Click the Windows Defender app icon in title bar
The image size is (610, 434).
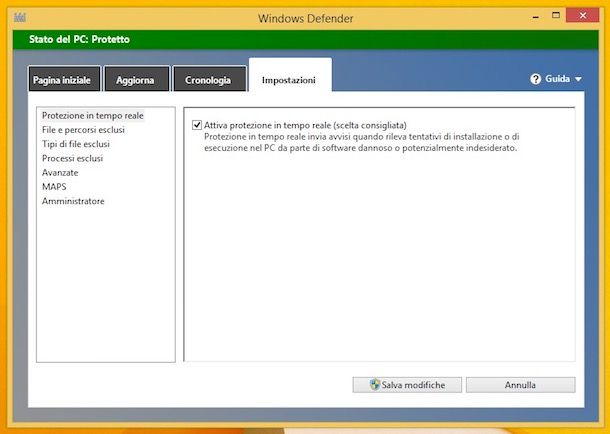(x=20, y=17)
